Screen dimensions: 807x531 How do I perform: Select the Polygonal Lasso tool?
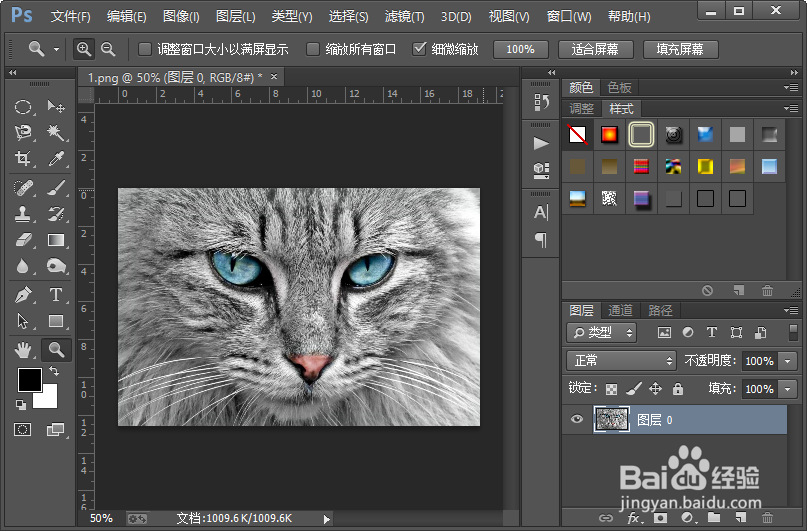click(x=23, y=133)
